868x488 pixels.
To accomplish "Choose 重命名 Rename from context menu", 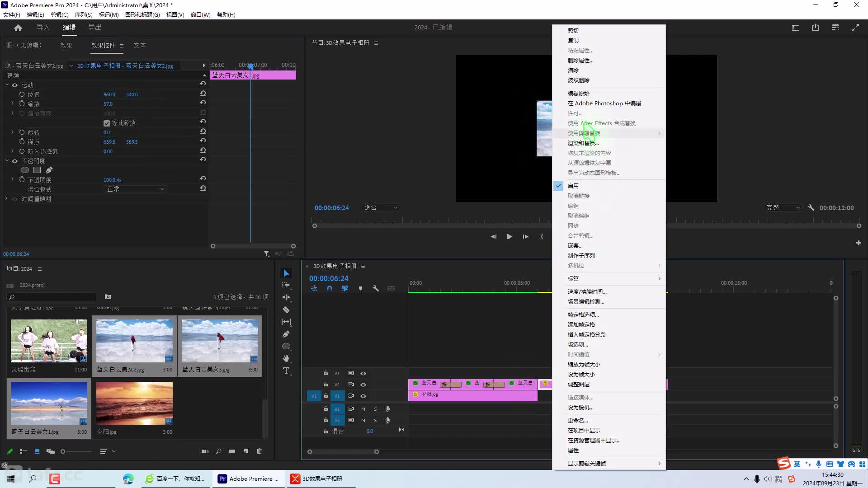I will tap(609, 420).
